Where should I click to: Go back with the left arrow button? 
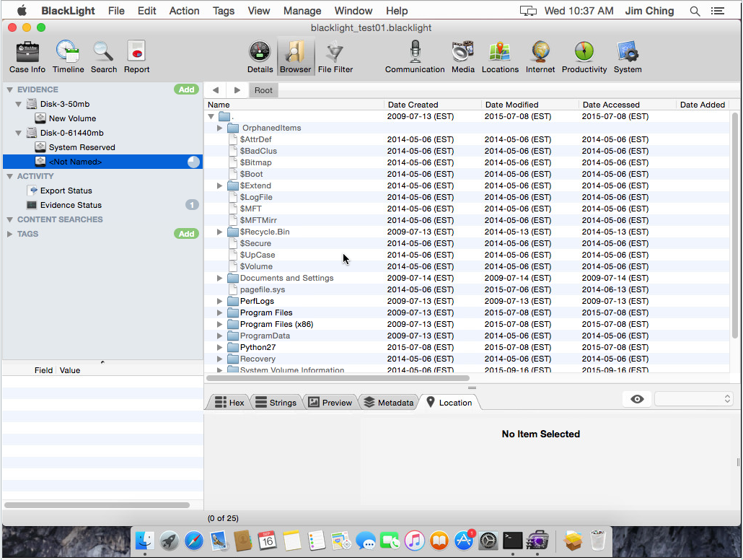216,90
